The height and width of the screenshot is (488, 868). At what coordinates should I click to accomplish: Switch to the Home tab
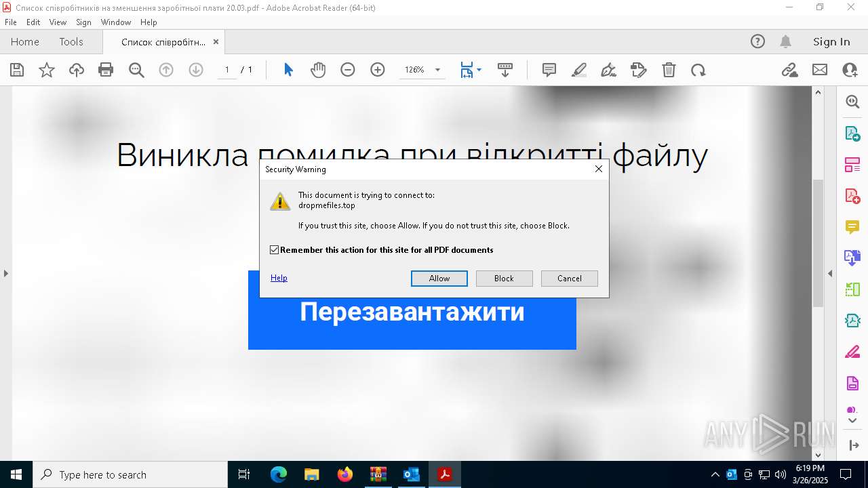[25, 41]
